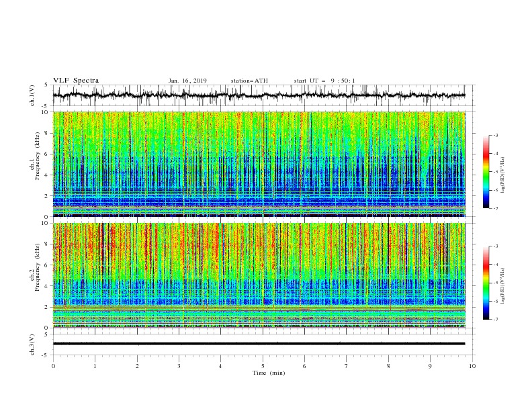The height and width of the screenshot is (411, 532).
Task: Click inside the ch.2 spectrogram panel
Action: 259,275
